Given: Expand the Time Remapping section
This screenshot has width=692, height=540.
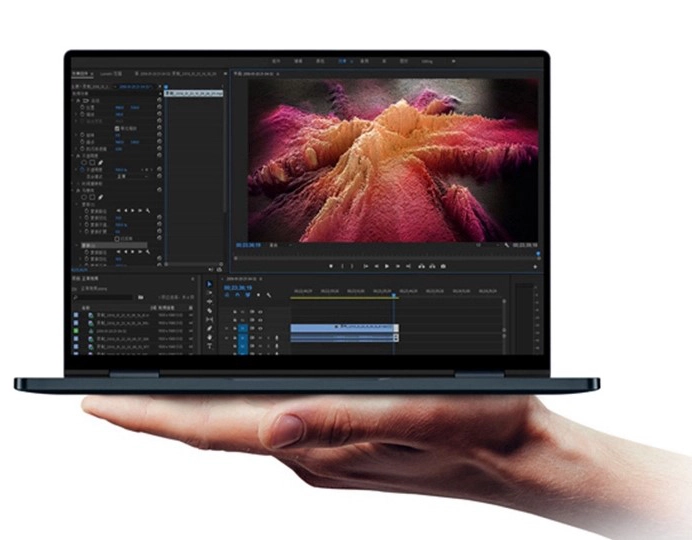Looking at the screenshot, I should (x=73, y=184).
